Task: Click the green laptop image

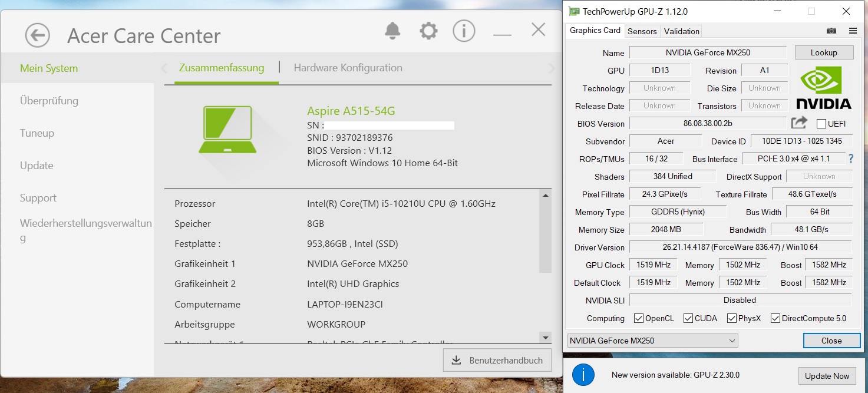Action: [227, 129]
